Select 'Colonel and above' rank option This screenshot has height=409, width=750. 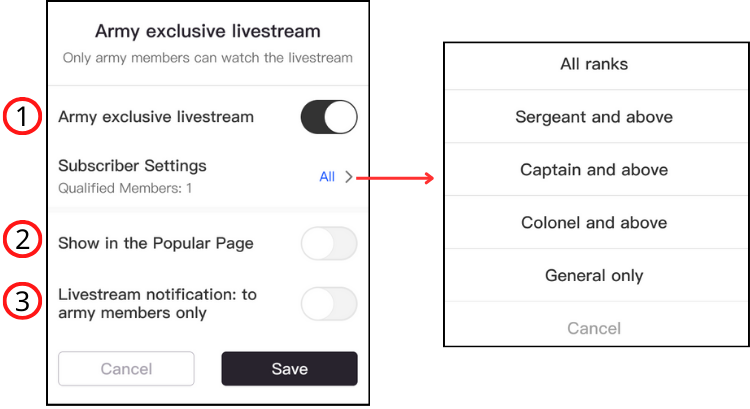pos(594,223)
